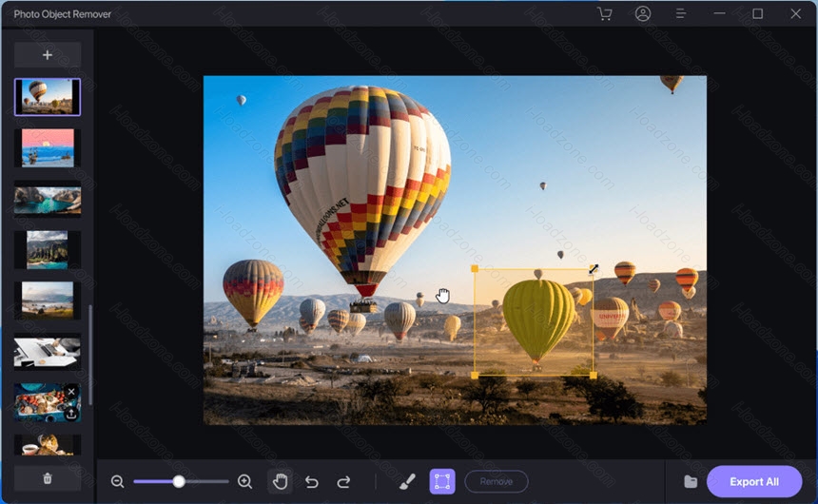Export the food platter thumbnail image
The image size is (818, 504).
(x=71, y=414)
